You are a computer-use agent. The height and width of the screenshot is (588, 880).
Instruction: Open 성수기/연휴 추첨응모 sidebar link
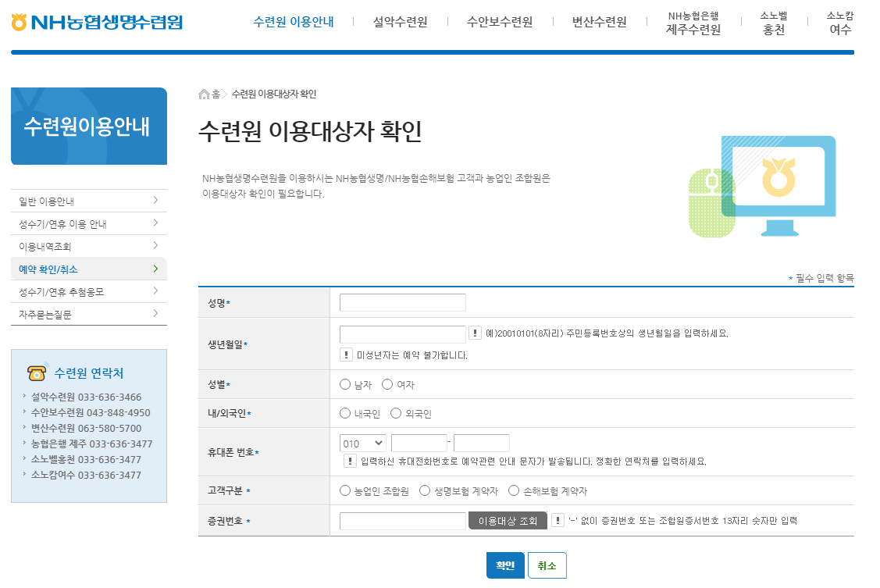(61, 292)
